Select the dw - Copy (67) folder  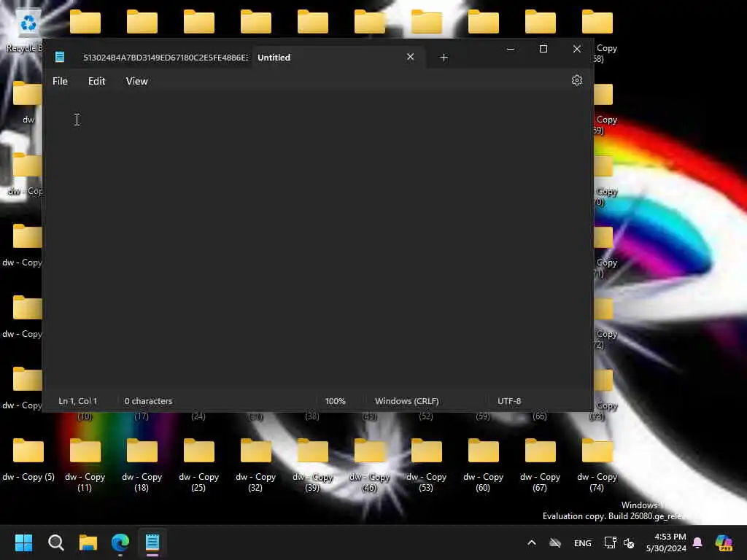point(540,465)
